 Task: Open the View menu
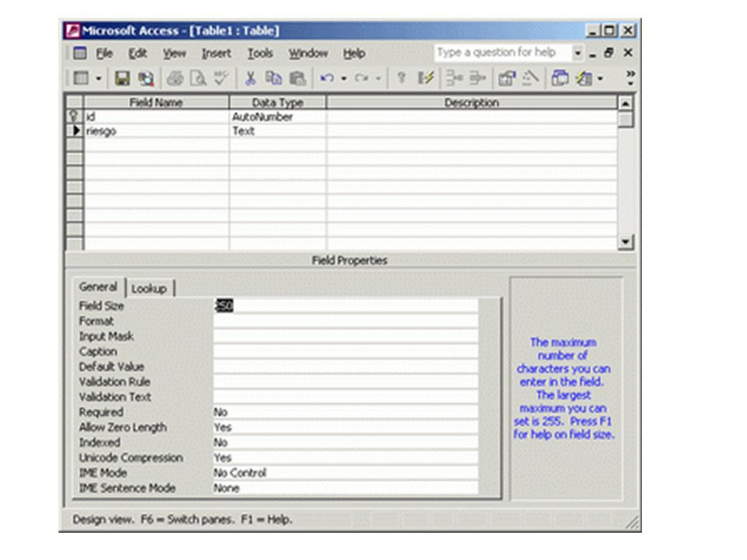point(174,54)
